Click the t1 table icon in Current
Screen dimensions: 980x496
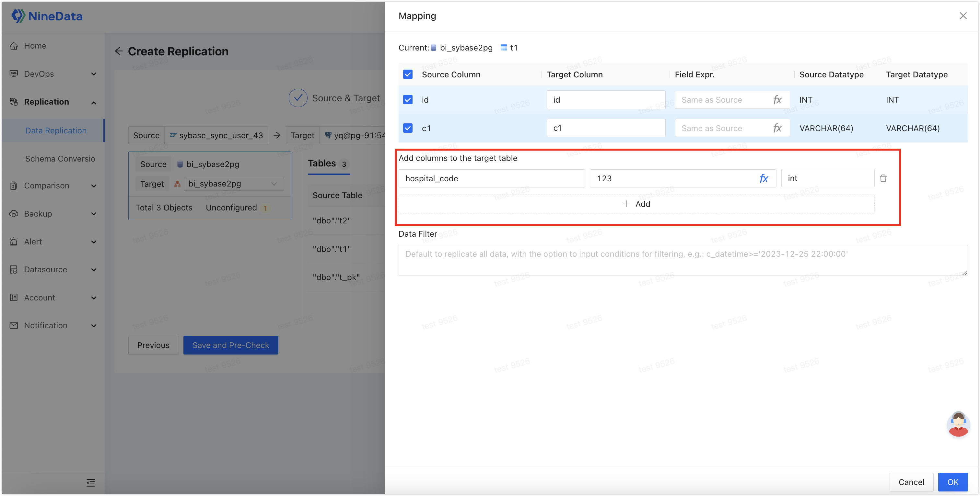click(503, 48)
